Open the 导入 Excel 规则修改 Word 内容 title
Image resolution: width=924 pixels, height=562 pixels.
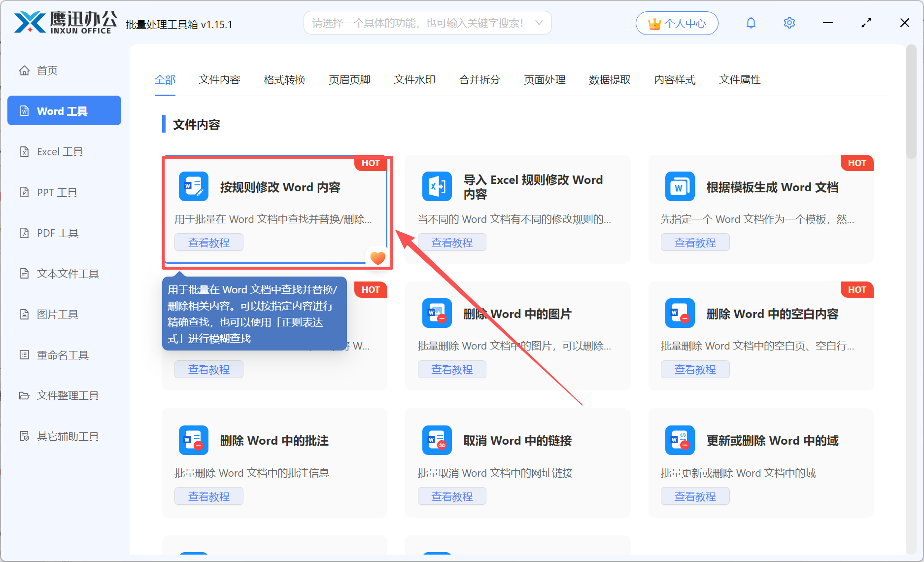[x=533, y=187]
